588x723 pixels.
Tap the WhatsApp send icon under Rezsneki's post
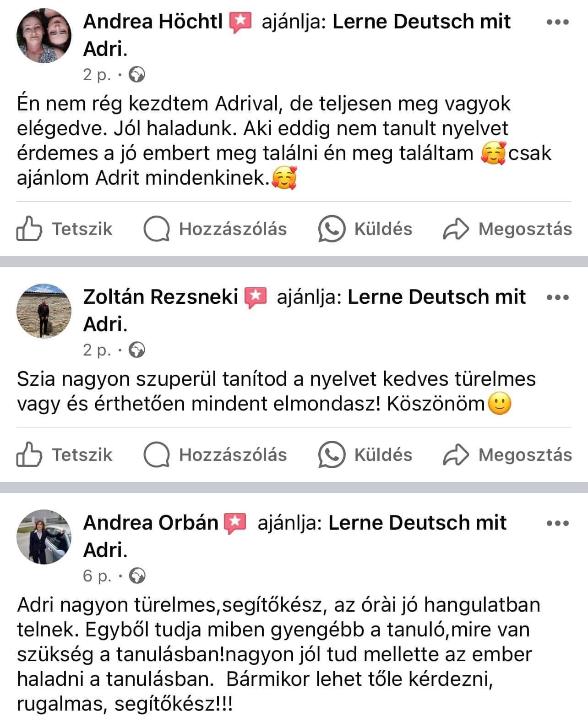pos(331,455)
